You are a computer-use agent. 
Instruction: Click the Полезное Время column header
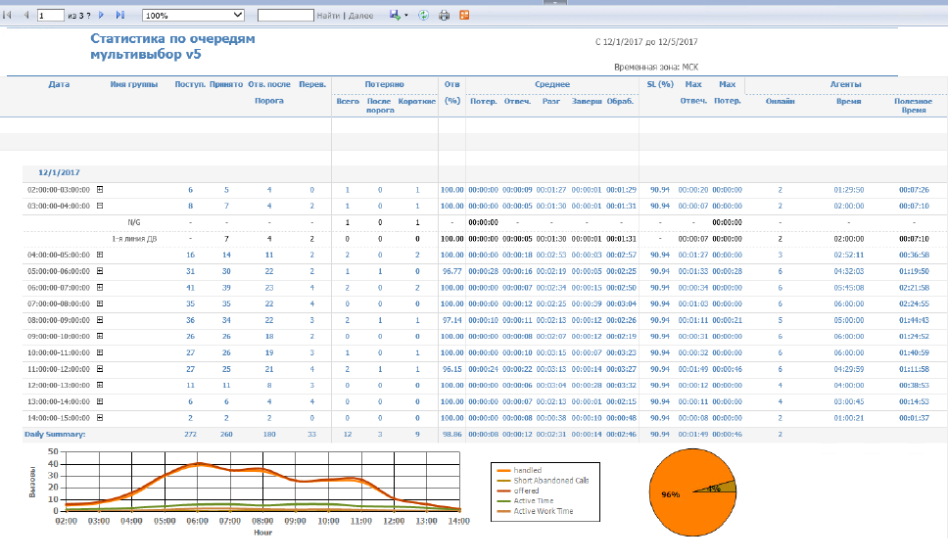[x=913, y=105]
